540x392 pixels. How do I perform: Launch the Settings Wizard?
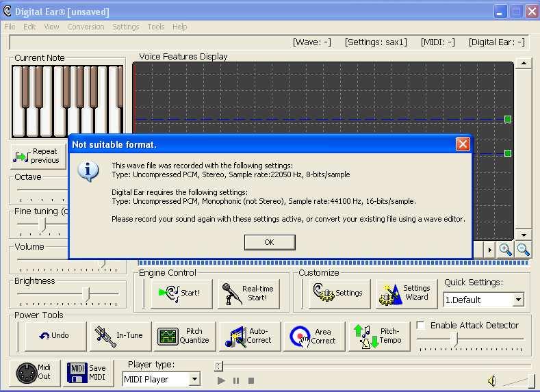tap(407, 293)
